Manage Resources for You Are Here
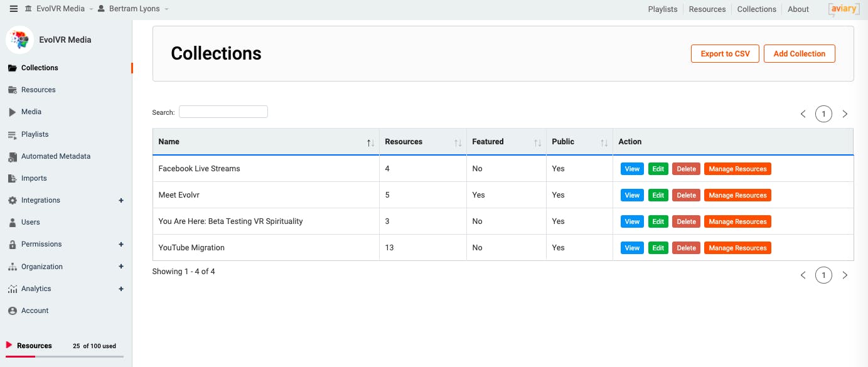Screen dimensions: 868x367 click(x=737, y=221)
